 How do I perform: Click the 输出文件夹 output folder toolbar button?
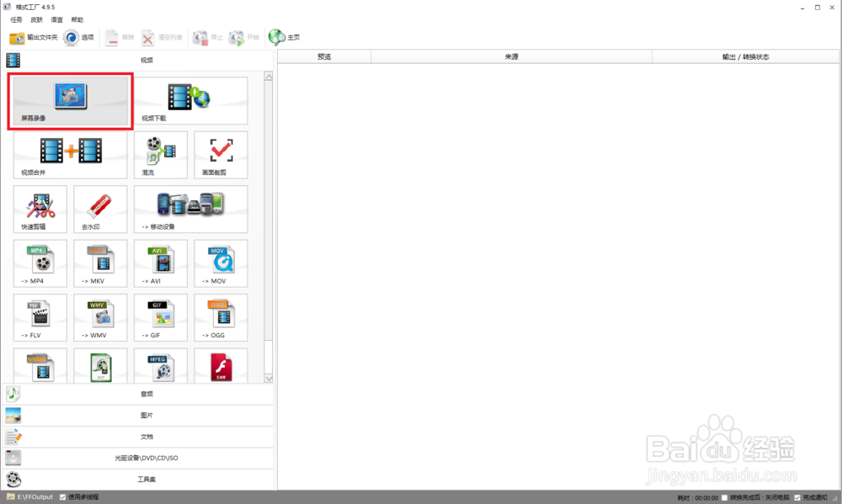coord(34,38)
